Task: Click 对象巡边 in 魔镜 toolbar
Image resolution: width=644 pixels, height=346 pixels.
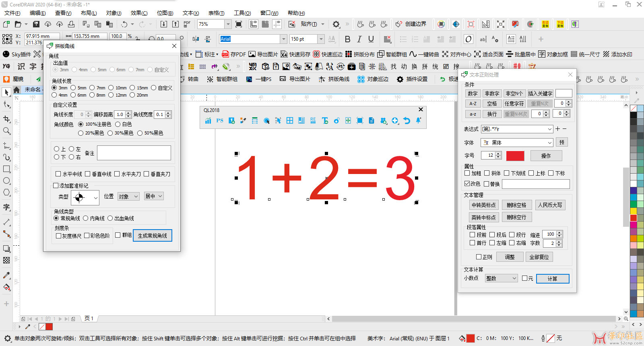Action: pyautogui.click(x=373, y=79)
